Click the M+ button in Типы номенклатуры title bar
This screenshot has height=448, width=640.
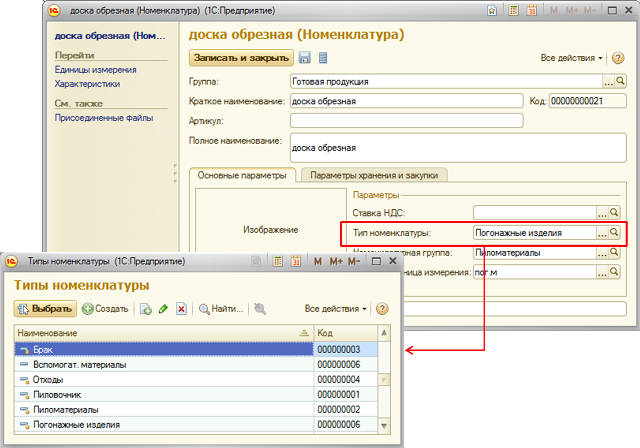pos(336,261)
